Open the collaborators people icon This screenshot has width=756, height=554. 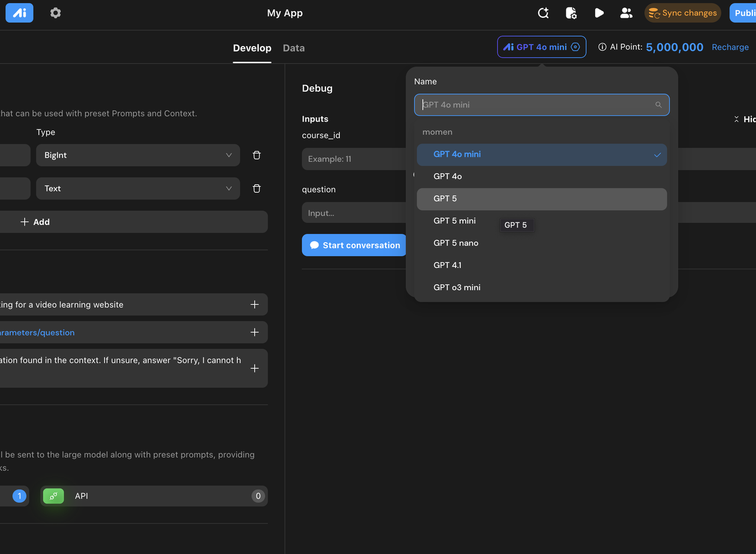(x=626, y=13)
